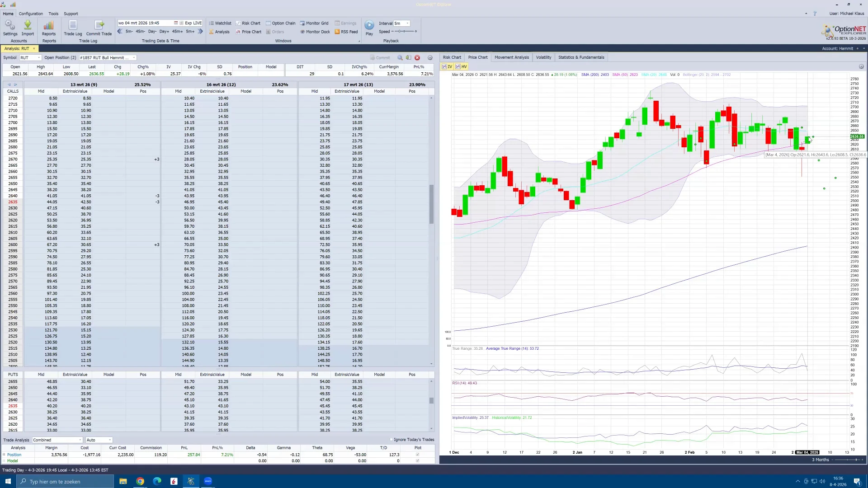The height and width of the screenshot is (488, 868).
Task: Click the Day+ time step button
Action: (164, 32)
